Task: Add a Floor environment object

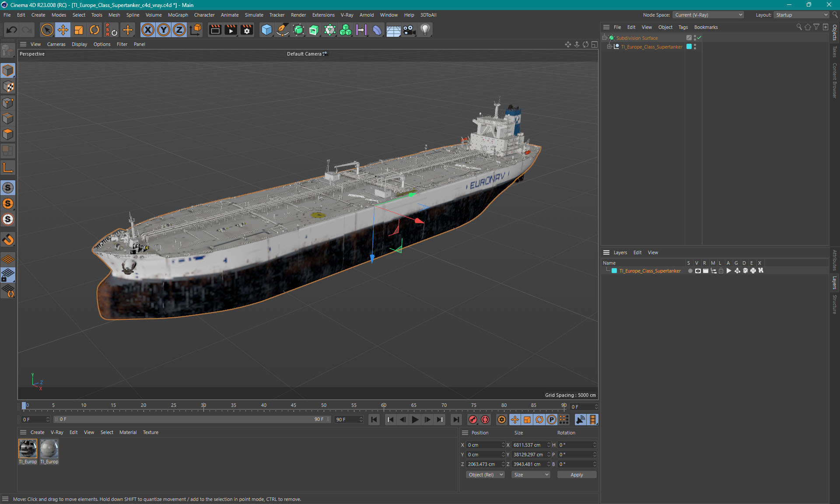Action: [x=393, y=30]
